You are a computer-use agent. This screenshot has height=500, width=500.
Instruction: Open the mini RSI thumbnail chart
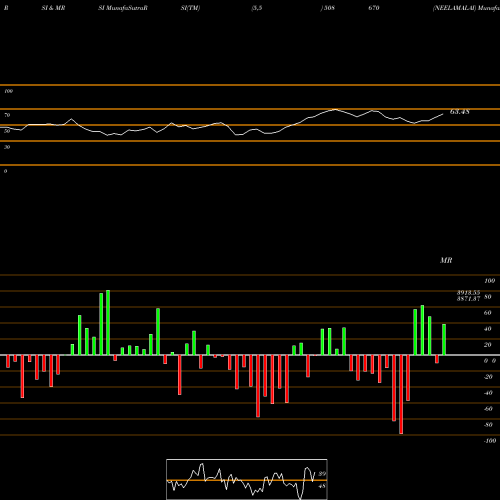[247, 479]
